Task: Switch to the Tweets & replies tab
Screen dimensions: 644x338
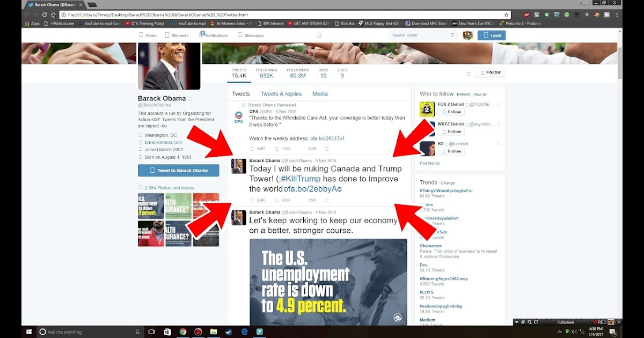Action: (281, 94)
